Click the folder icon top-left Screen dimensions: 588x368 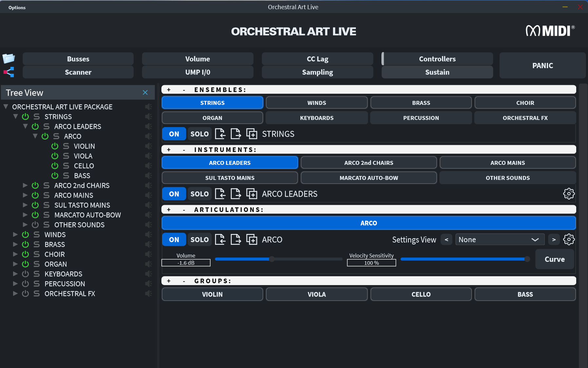pos(9,58)
